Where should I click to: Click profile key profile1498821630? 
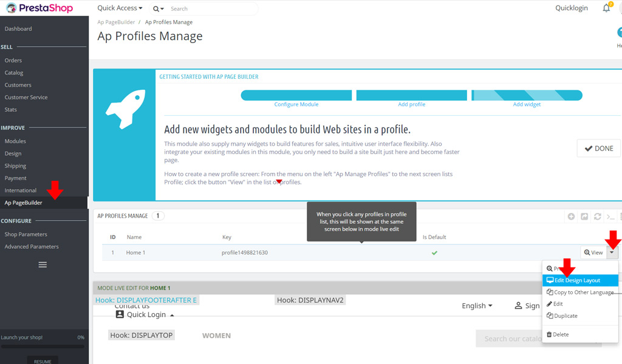coord(245,252)
